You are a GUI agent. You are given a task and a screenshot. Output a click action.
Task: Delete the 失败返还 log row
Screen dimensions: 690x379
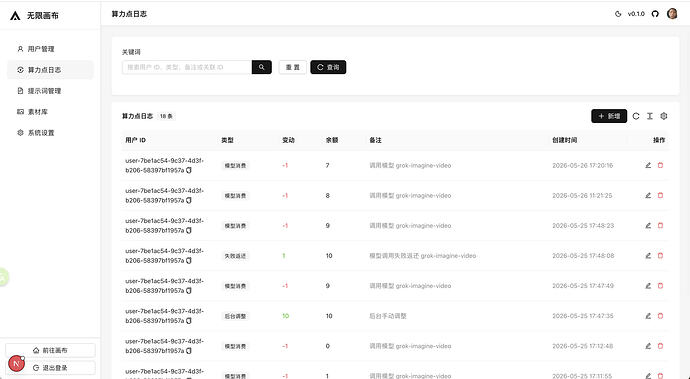click(x=660, y=256)
